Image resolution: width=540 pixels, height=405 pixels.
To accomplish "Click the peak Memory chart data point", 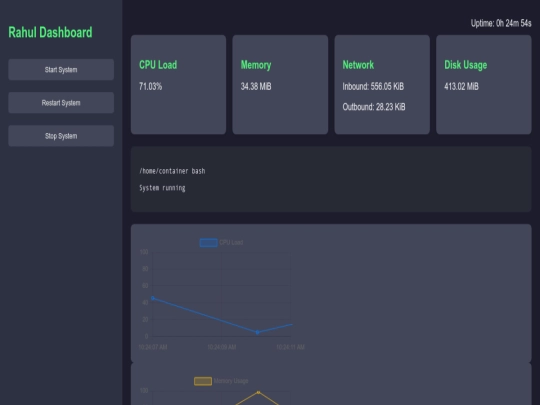I will point(258,392).
